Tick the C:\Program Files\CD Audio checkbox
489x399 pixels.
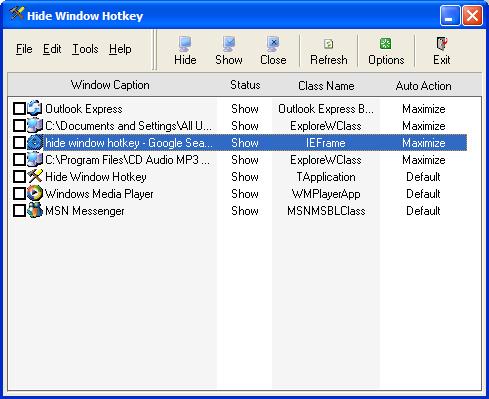[19, 159]
